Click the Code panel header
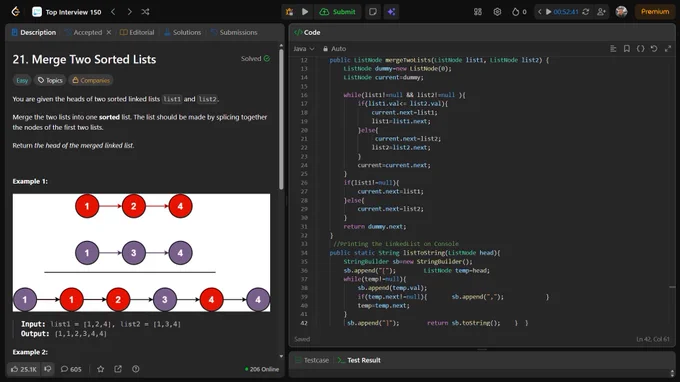The height and width of the screenshot is (382, 680). point(307,33)
